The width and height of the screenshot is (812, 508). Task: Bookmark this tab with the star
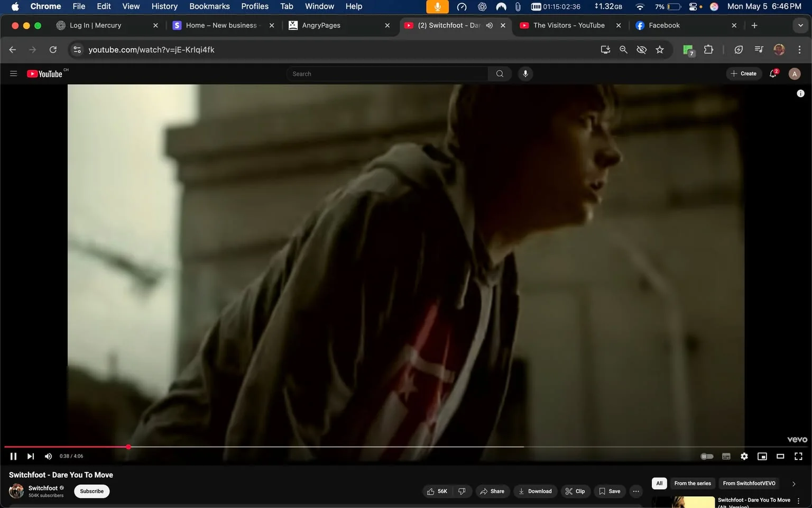pyautogui.click(x=660, y=50)
